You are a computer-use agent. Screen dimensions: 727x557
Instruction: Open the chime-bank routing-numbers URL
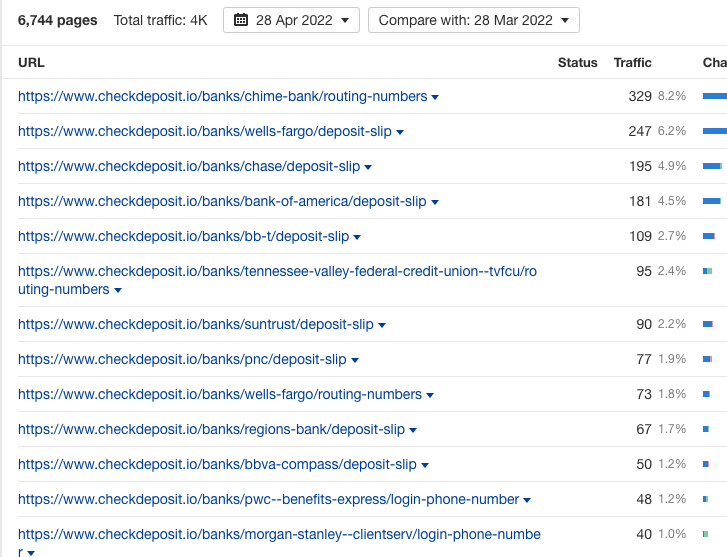click(223, 96)
